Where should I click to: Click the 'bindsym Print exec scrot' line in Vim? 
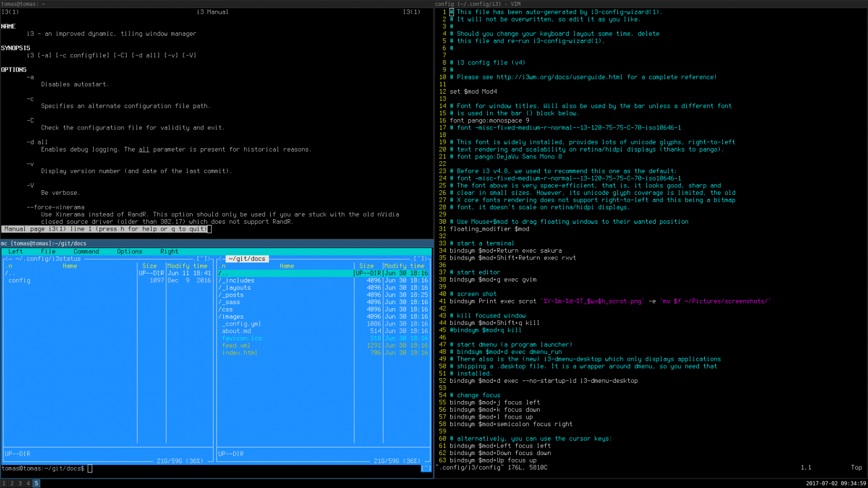(x=609, y=301)
